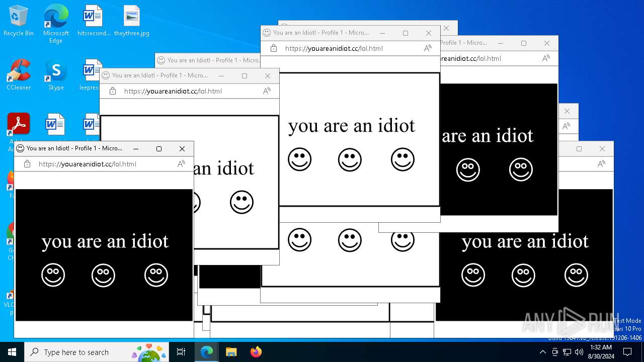Open the network icon in system tray
Screen dimensions: 644x362
pos(567,352)
